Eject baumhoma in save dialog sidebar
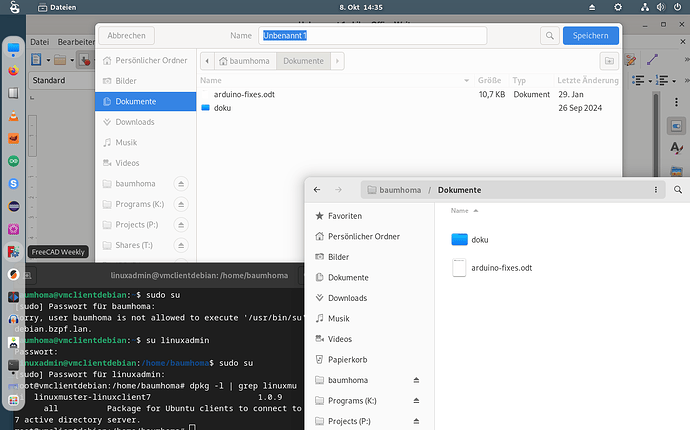The width and height of the screenshot is (690, 430). [x=181, y=184]
